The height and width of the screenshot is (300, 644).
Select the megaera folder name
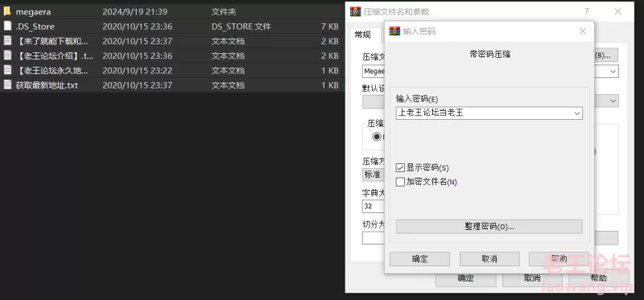coord(33,12)
